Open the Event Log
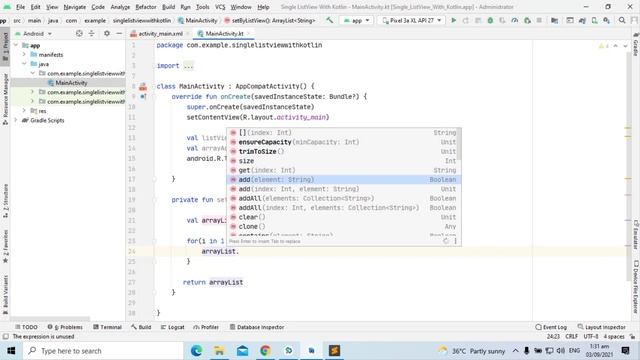Screen dimensions: 640x360 tap(551, 327)
